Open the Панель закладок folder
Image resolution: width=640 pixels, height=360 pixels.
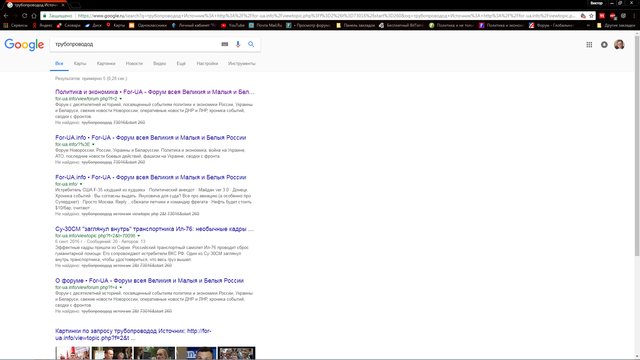point(356,25)
